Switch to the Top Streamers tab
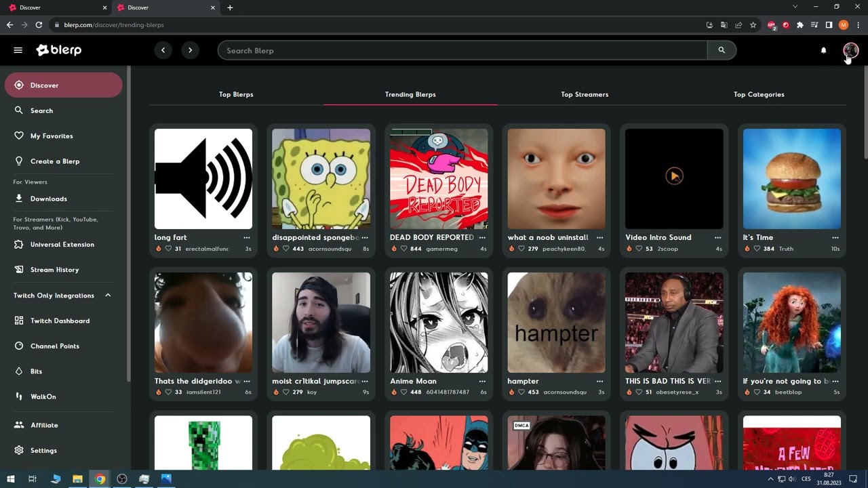This screenshot has height=488, width=868. coord(585,94)
